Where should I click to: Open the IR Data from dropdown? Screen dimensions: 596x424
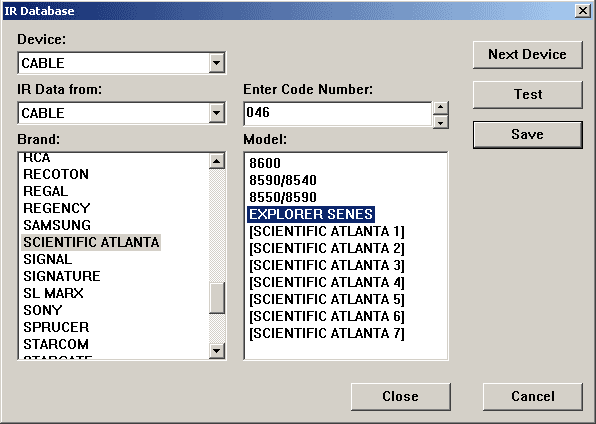pyautogui.click(x=216, y=113)
